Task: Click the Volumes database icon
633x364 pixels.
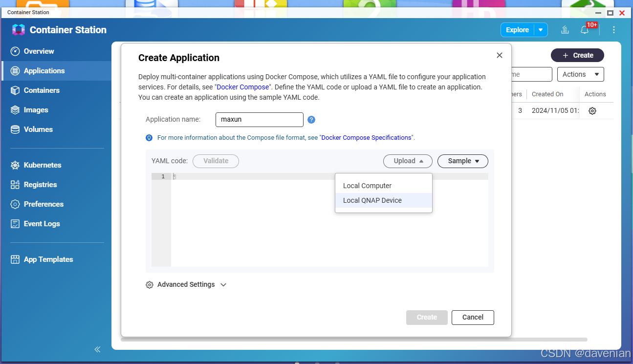Action: tap(15, 129)
